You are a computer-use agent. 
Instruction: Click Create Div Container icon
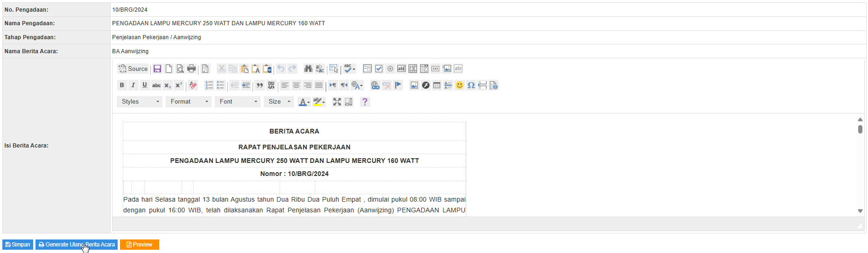271,85
